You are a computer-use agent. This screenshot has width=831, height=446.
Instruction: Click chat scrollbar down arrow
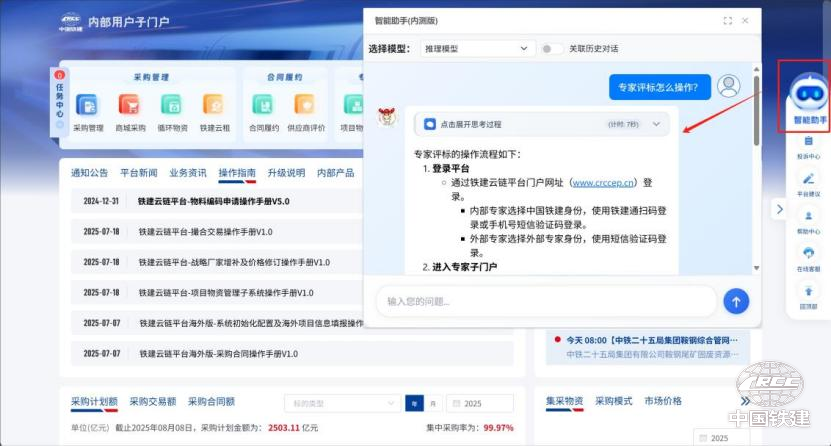(x=756, y=268)
